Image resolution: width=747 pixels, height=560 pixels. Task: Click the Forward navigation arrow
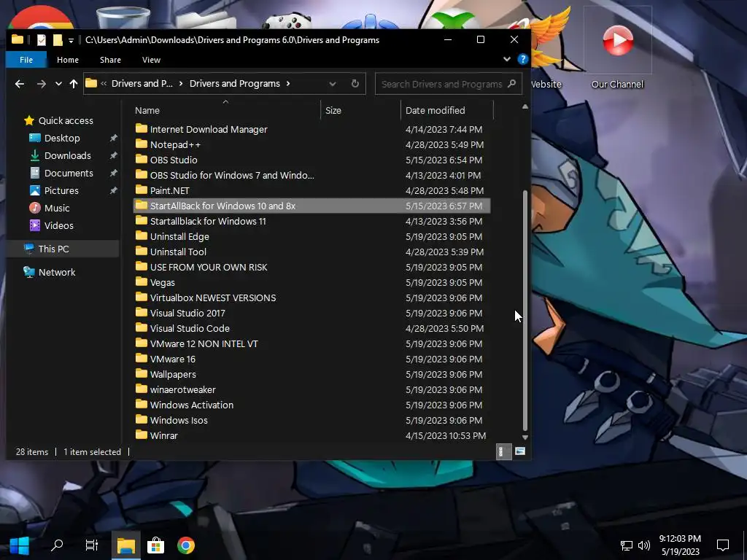tap(42, 84)
